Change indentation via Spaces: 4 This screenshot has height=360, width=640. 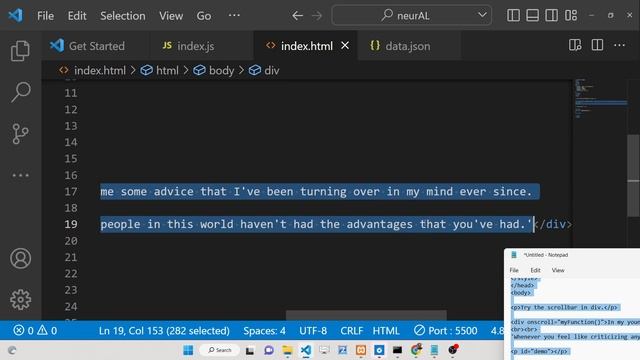click(x=264, y=330)
